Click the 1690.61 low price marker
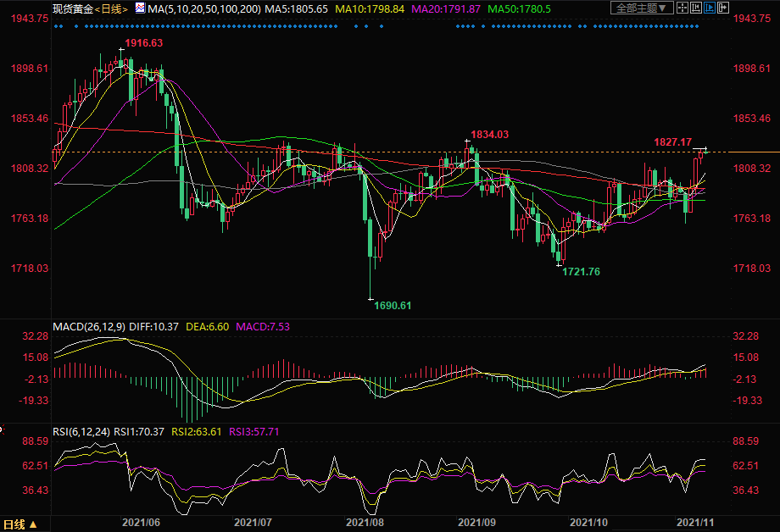 pos(393,306)
